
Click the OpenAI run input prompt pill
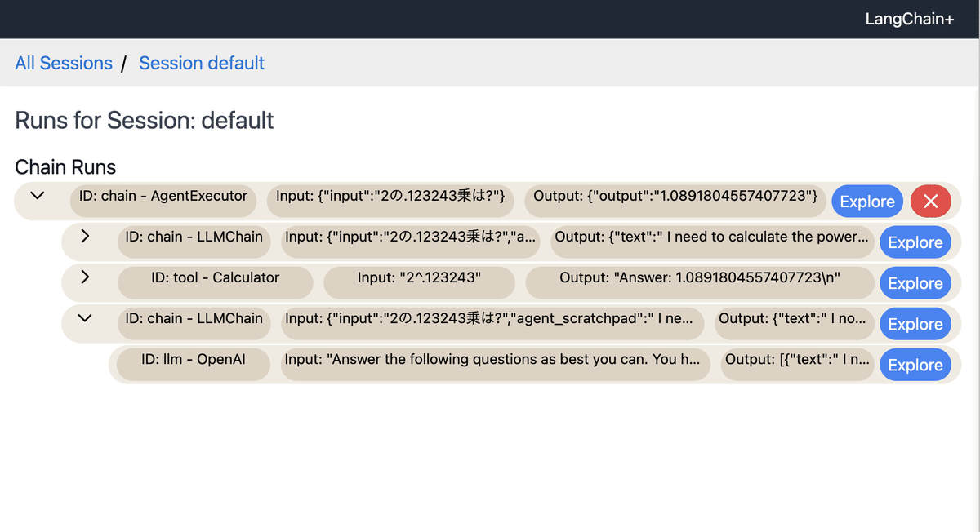click(495, 365)
